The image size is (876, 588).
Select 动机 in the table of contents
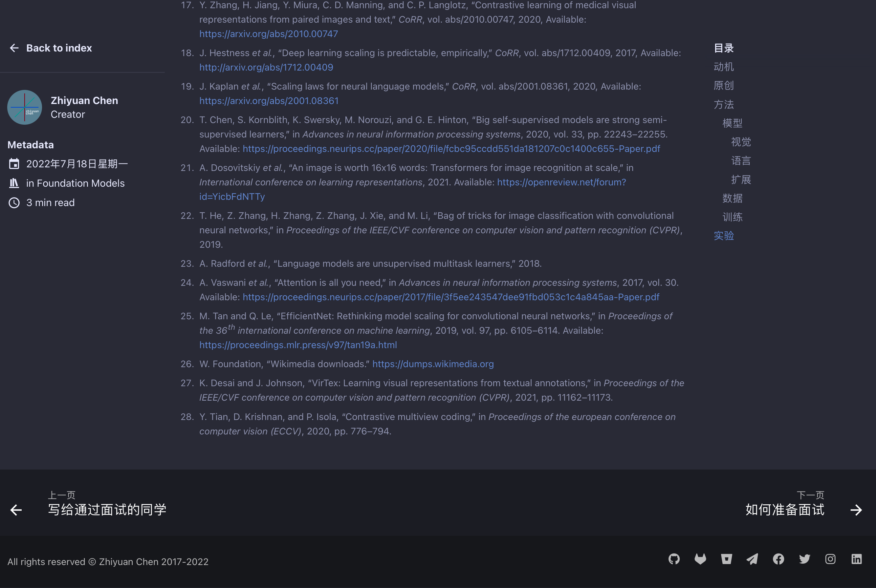(x=724, y=66)
